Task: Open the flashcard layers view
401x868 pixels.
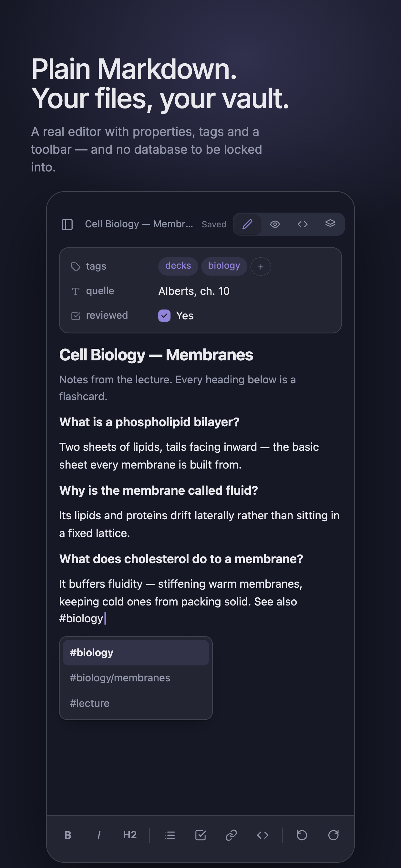Action: pos(330,224)
